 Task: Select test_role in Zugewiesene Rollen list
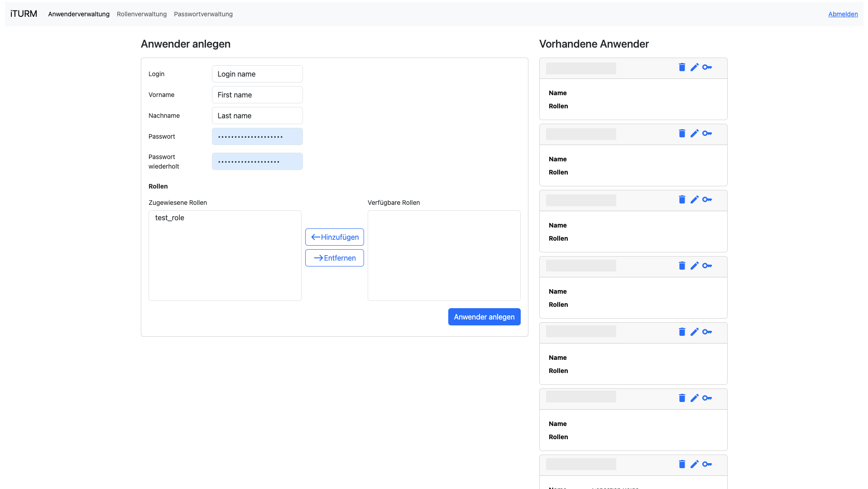170,218
